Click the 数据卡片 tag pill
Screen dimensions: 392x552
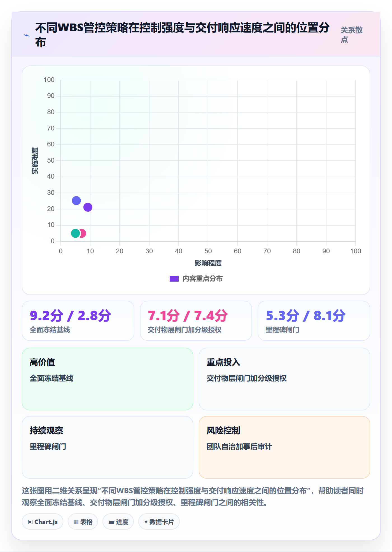[159, 522]
